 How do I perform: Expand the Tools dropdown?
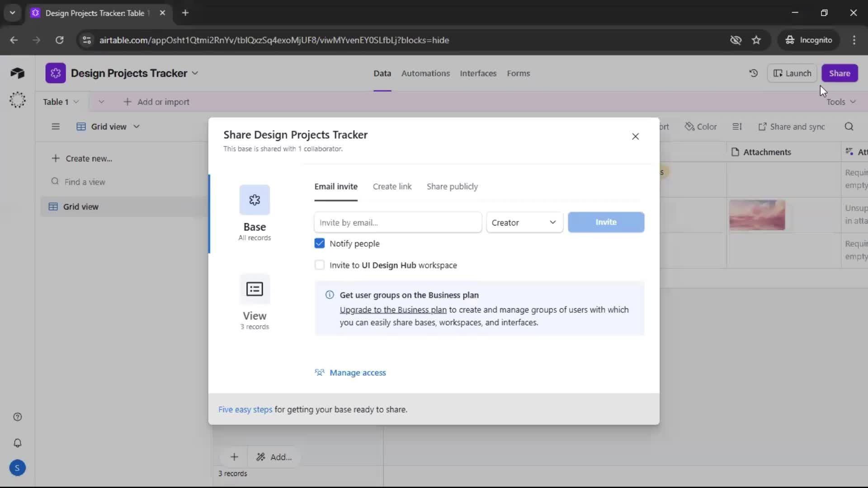pos(841,102)
